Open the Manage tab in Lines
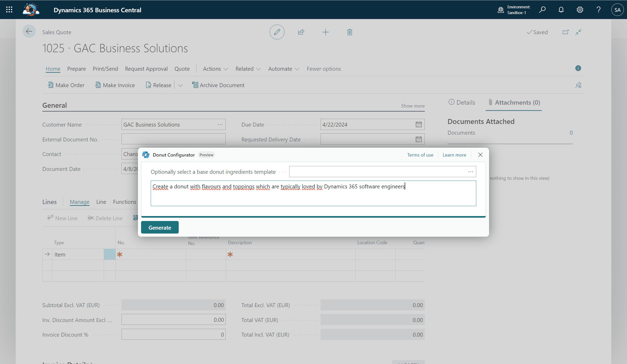Viewport: 627px width, 364px height. click(79, 202)
